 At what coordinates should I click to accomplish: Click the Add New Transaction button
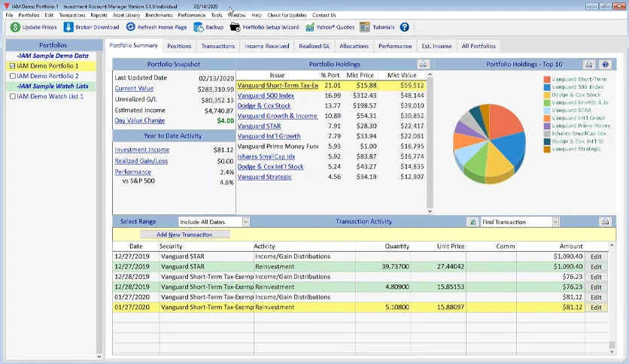pyautogui.click(x=184, y=235)
